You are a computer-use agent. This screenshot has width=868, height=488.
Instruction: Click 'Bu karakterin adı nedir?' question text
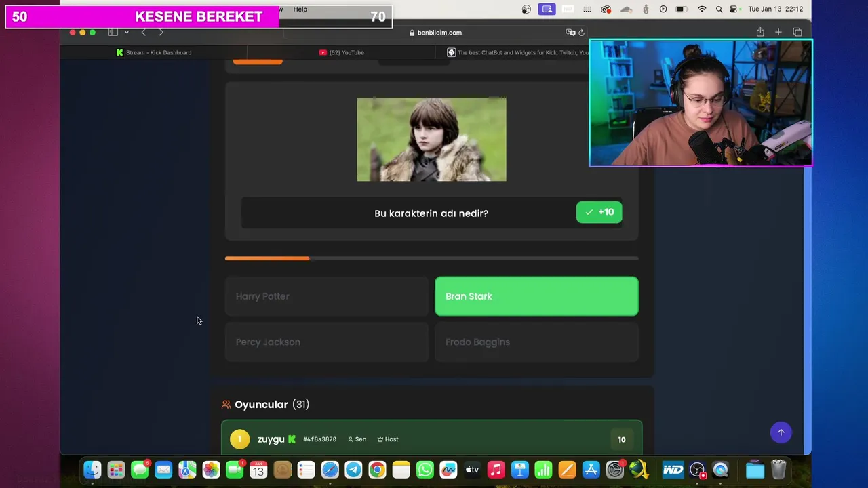click(x=431, y=213)
